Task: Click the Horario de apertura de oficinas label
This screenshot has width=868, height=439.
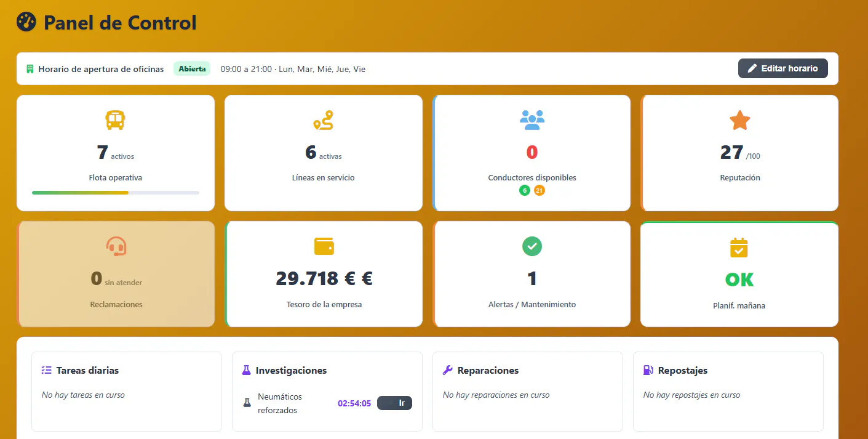Action: (102, 69)
